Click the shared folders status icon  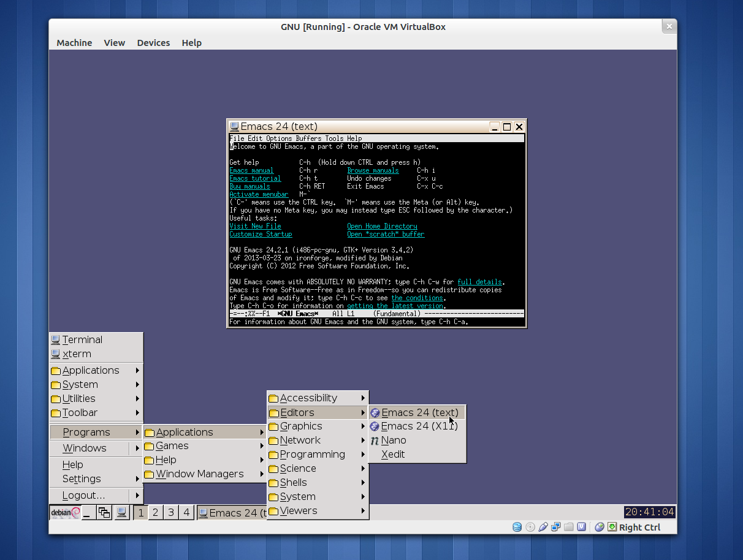coord(569,527)
